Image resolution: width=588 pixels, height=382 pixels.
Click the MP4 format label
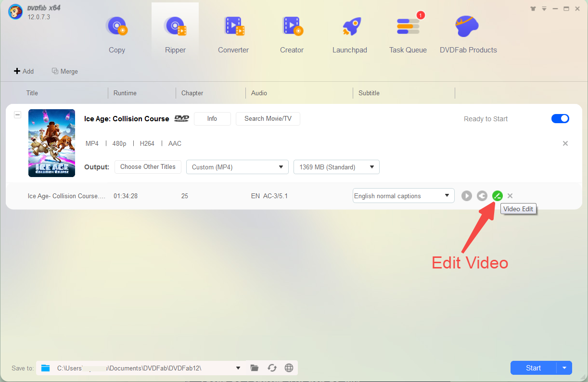[92, 143]
